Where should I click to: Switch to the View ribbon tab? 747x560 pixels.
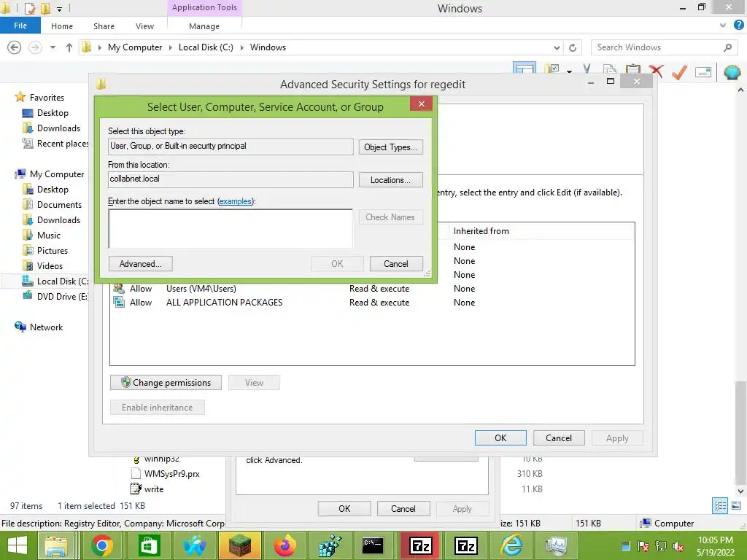click(x=144, y=26)
